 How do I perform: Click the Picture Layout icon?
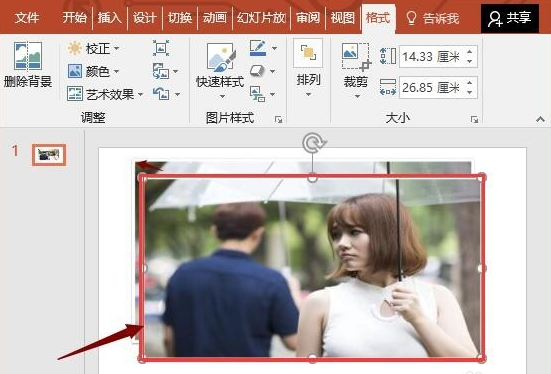257,94
